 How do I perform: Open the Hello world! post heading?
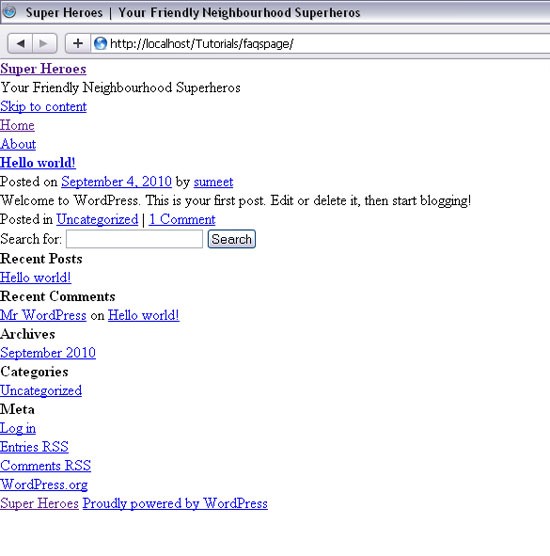38,163
